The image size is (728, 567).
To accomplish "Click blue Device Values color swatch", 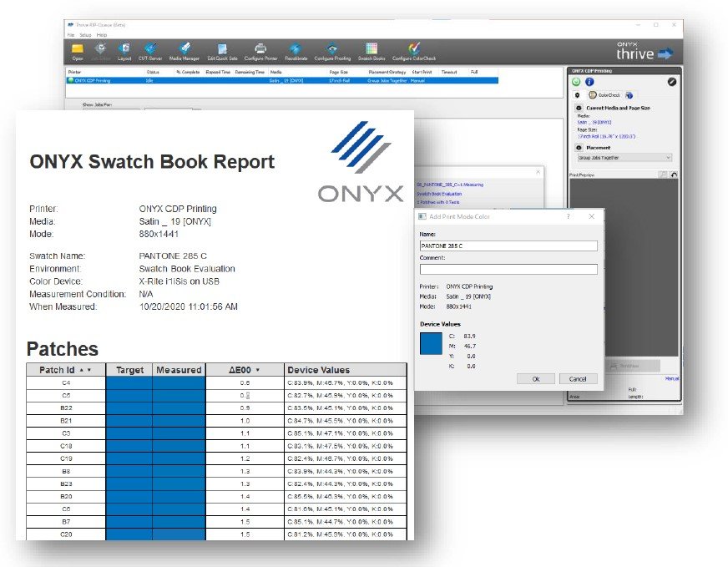I will click(x=431, y=343).
